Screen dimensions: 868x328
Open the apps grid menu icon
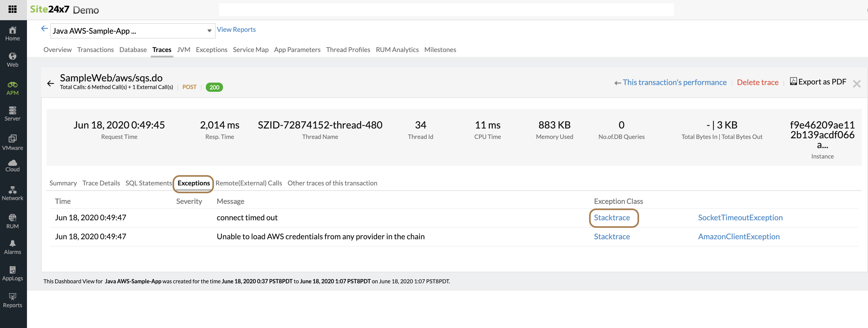[x=13, y=9]
